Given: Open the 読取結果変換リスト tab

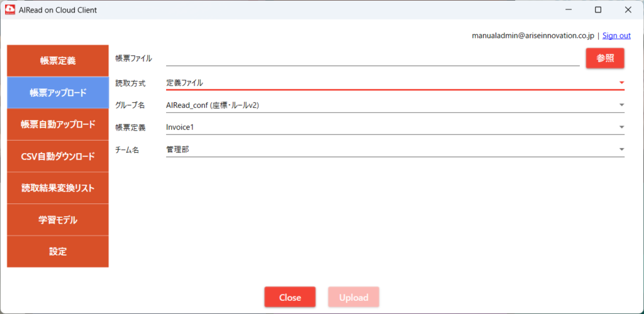Looking at the screenshot, I should (x=58, y=188).
